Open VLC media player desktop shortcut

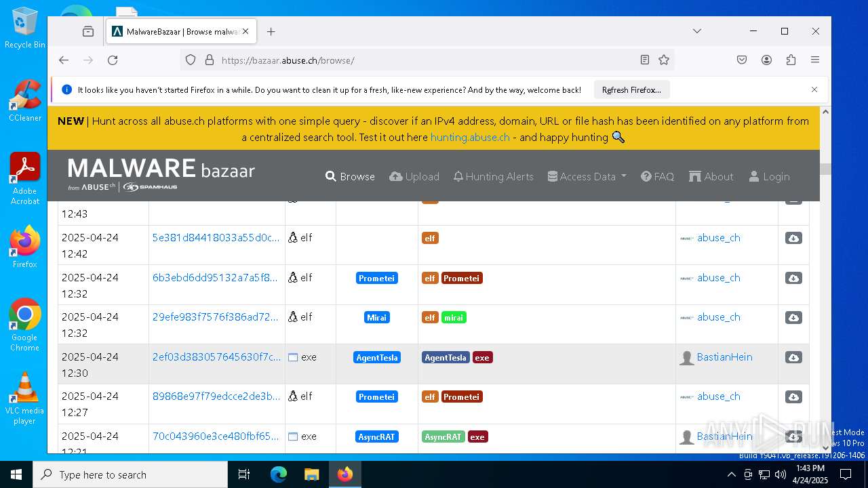tap(25, 399)
